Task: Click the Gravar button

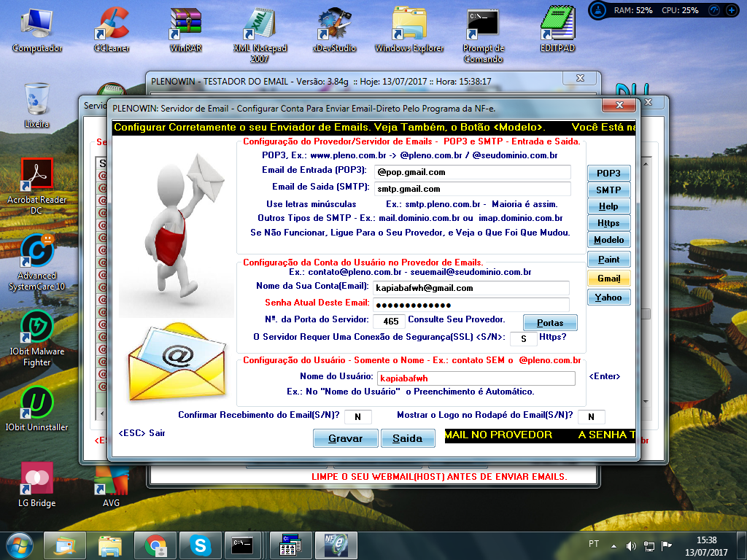Action: pyautogui.click(x=345, y=438)
